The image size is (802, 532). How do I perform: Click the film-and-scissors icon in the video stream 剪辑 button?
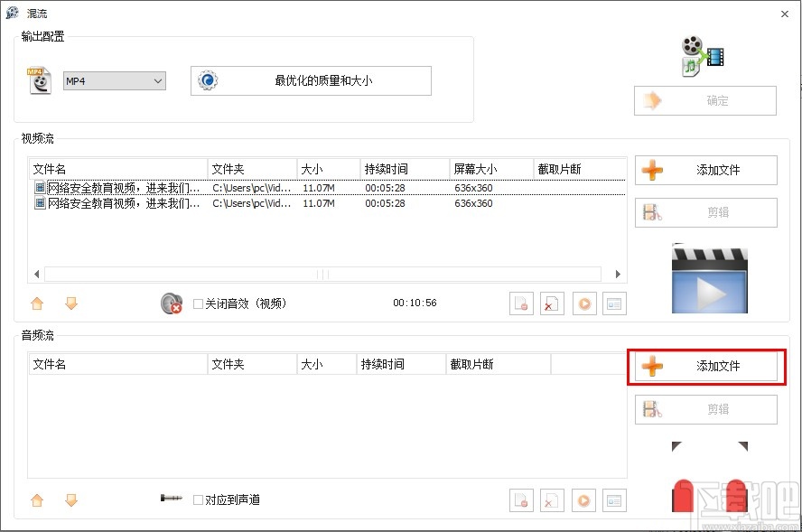[x=652, y=212]
